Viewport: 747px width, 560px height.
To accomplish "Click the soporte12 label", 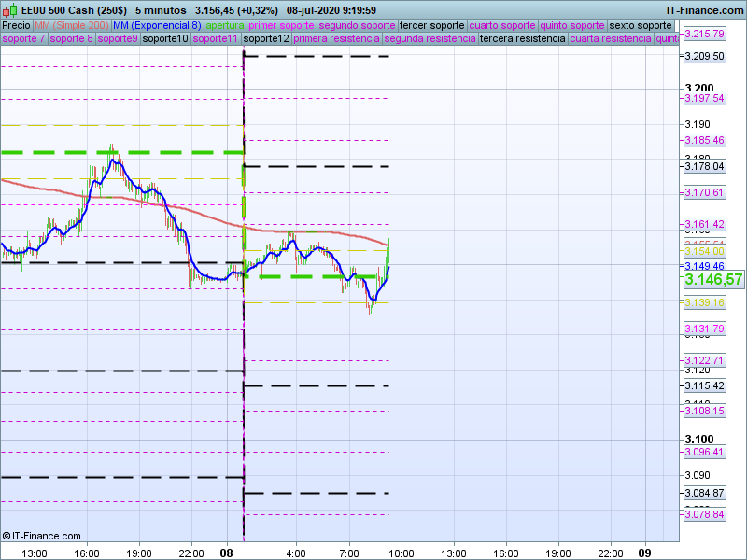I will (265, 39).
